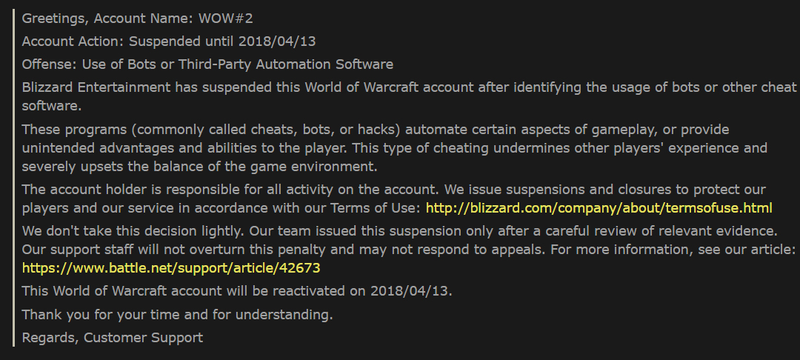Click the words 'World of Warcraft account' in the suspension paragraph

coord(389,87)
